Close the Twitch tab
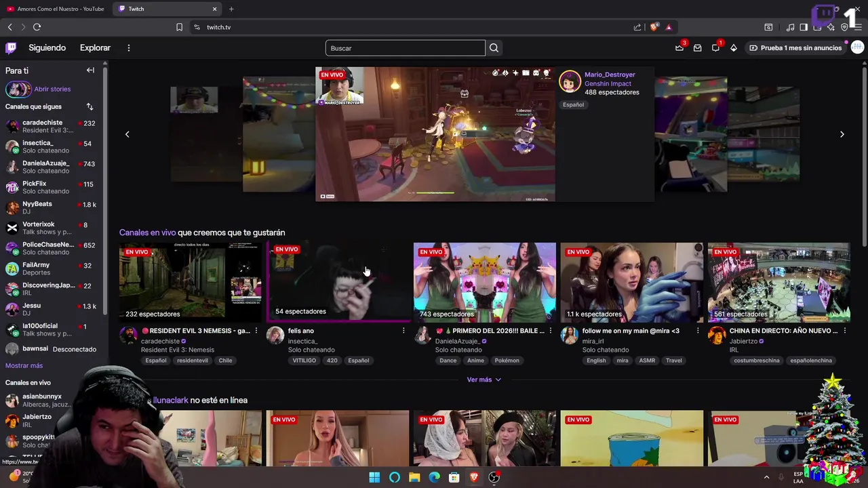Screen dimensions: 868x488 [215, 9]
